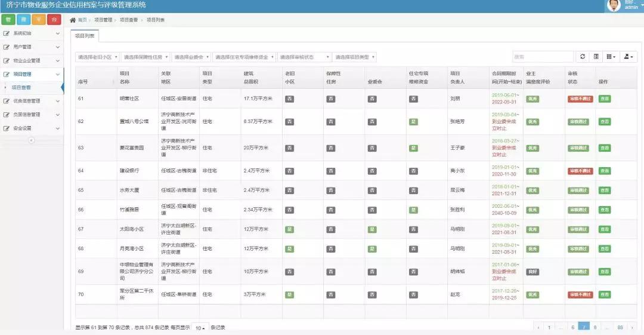Expand 优良信息管理 sidebar menu
Viewport: 644px width, 335px height.
[32, 101]
